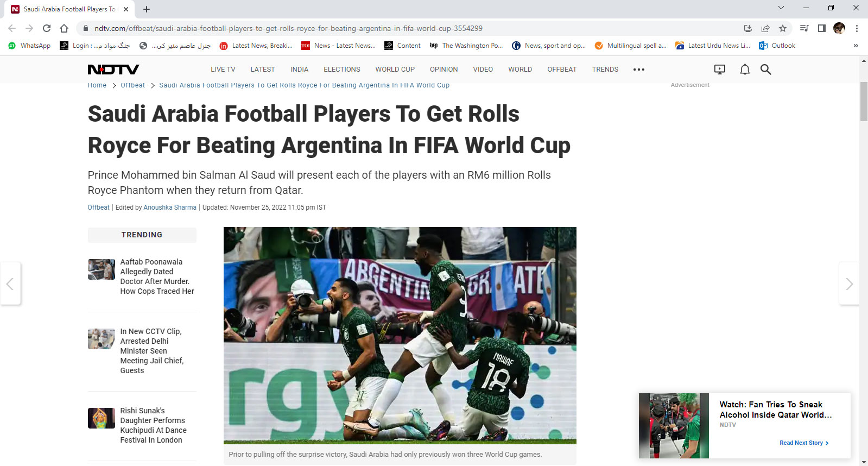Click the NDTV logo
The width and height of the screenshot is (868, 466).
tap(113, 70)
